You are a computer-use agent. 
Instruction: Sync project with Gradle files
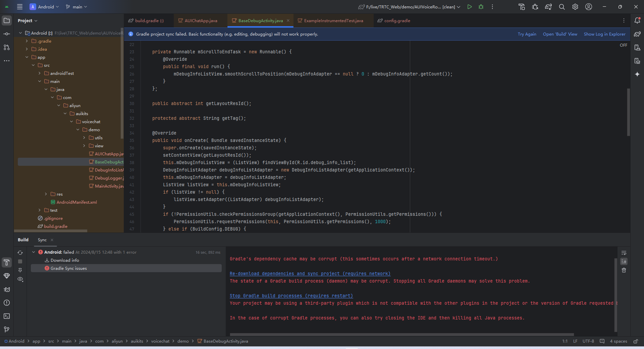(x=548, y=7)
